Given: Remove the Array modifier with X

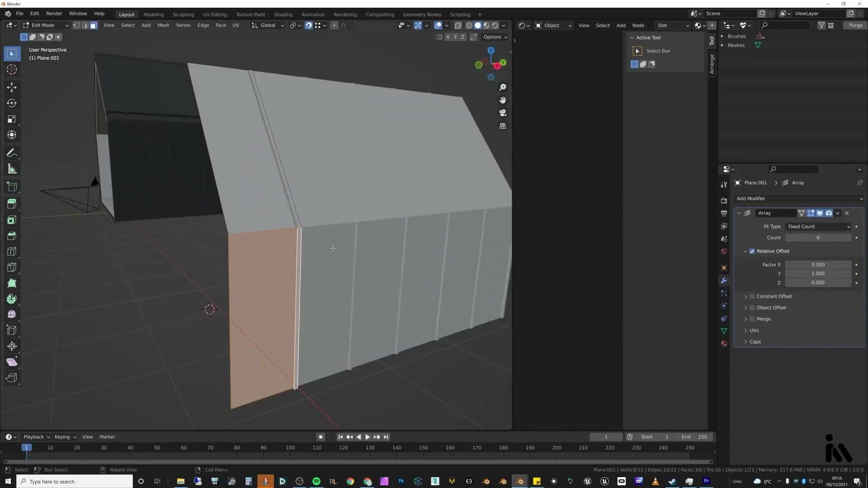Looking at the screenshot, I should coord(847,213).
